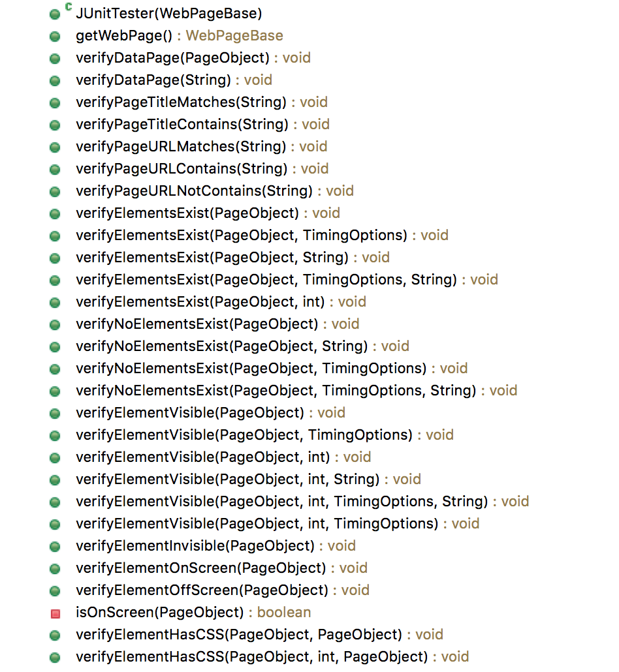The height and width of the screenshot is (672, 619).
Task: Click the green icon beside verifyPageURLContains(String)
Action: [x=55, y=170]
